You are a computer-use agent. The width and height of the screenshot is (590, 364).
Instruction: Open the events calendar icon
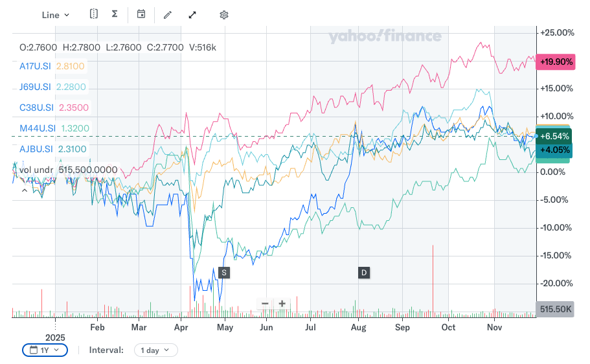coord(141,14)
